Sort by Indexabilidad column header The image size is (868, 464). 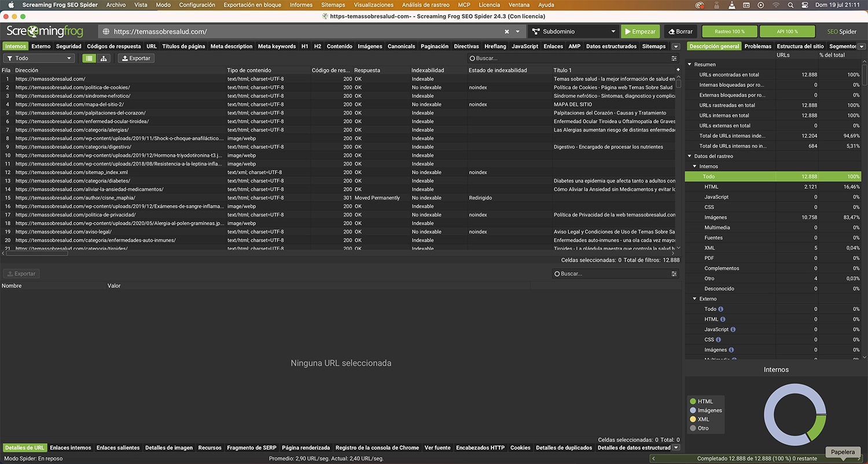pyautogui.click(x=439, y=70)
